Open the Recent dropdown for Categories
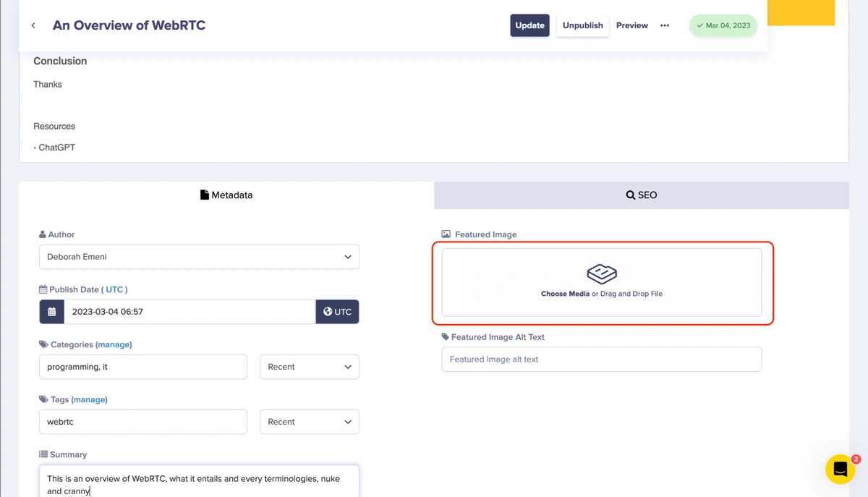 click(309, 367)
